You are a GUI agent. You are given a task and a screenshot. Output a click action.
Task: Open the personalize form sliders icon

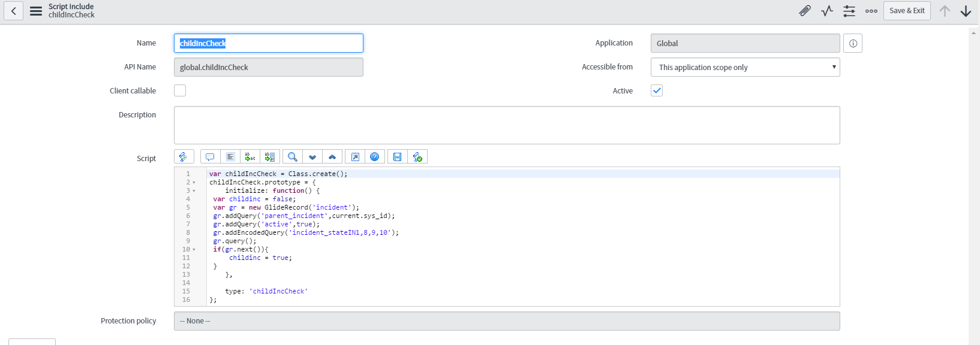click(x=849, y=11)
